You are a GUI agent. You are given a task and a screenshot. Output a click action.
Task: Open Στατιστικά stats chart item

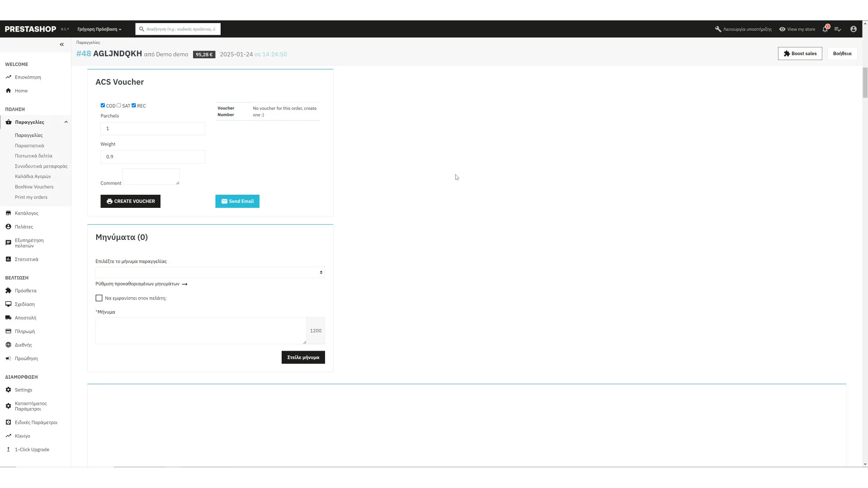[x=26, y=259]
